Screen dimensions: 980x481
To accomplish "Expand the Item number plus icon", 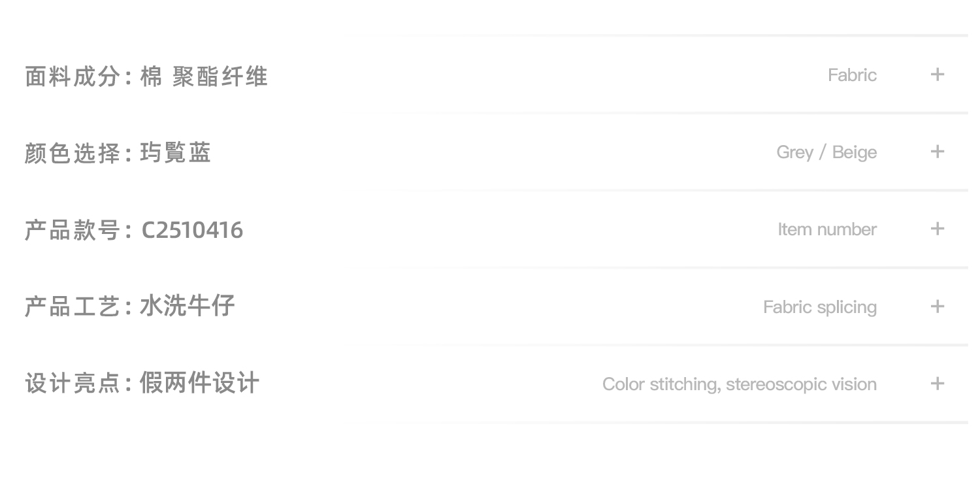I will click(937, 229).
